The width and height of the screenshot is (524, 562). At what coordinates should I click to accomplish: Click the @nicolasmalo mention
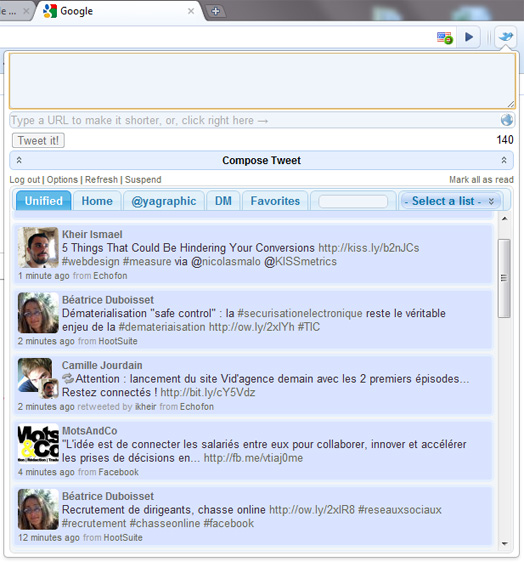point(226,261)
